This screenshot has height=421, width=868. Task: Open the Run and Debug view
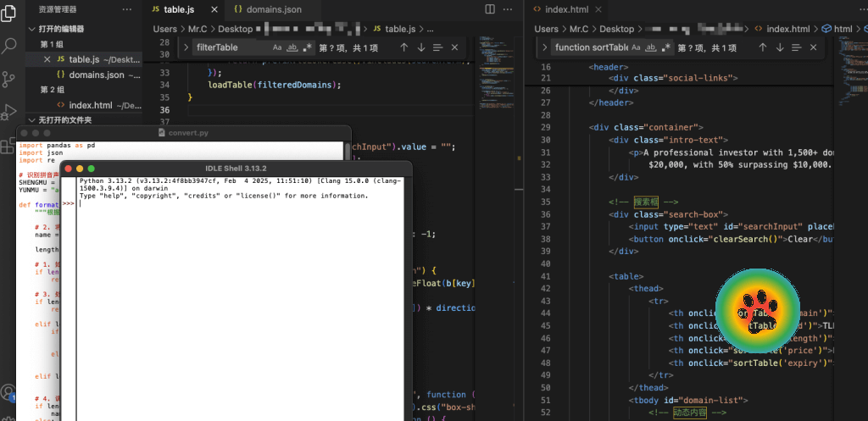pos(9,111)
